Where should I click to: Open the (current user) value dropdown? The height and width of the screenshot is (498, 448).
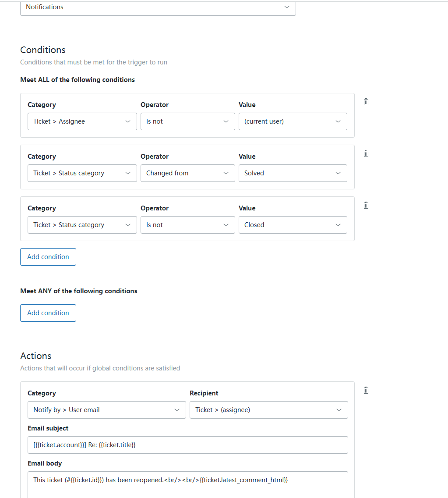coord(293,121)
